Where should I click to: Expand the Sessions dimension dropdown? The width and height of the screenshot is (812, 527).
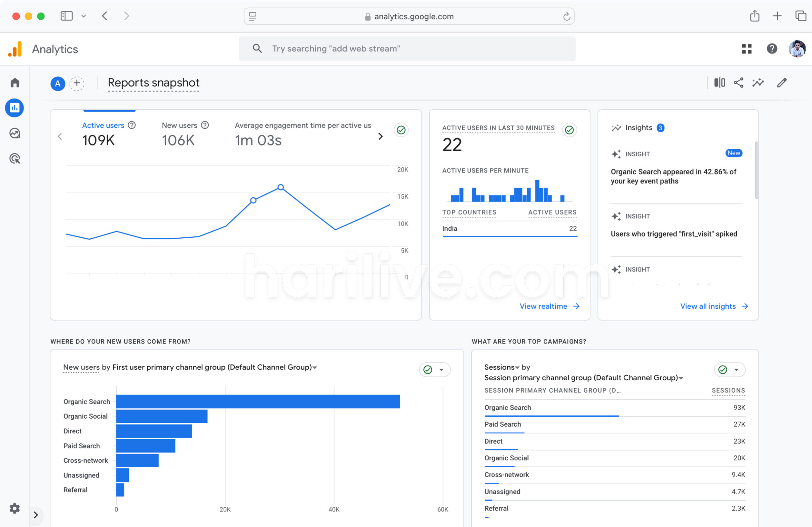click(x=517, y=367)
